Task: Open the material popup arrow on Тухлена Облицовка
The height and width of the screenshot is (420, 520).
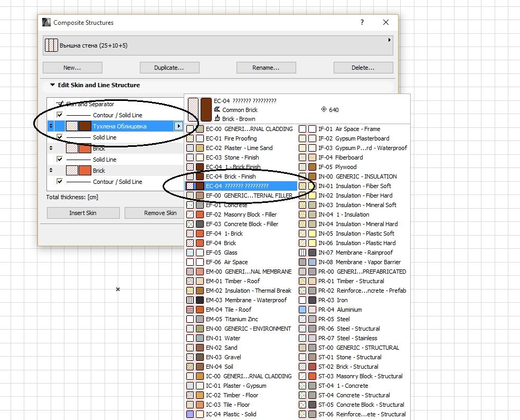Action: pos(178,126)
